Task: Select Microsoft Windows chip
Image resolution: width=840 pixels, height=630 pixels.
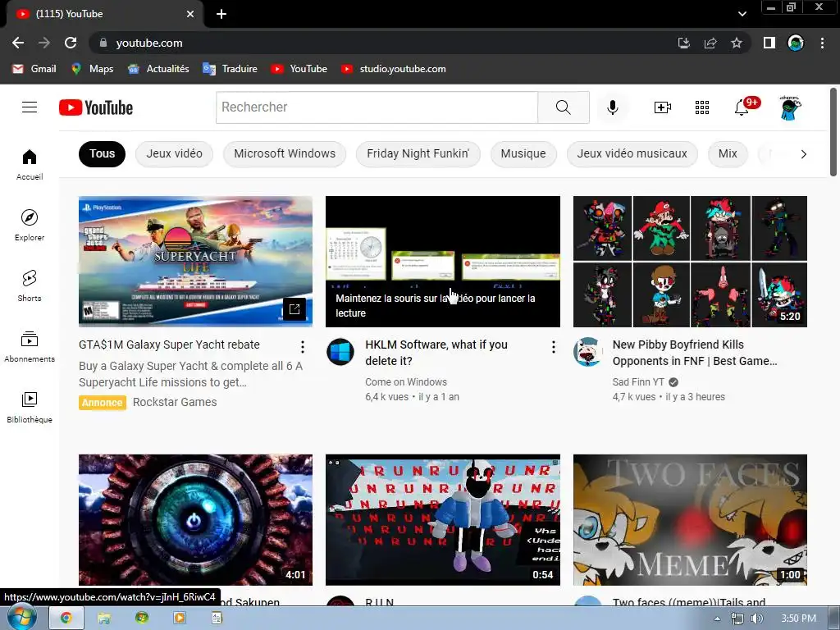Action: 285,153
